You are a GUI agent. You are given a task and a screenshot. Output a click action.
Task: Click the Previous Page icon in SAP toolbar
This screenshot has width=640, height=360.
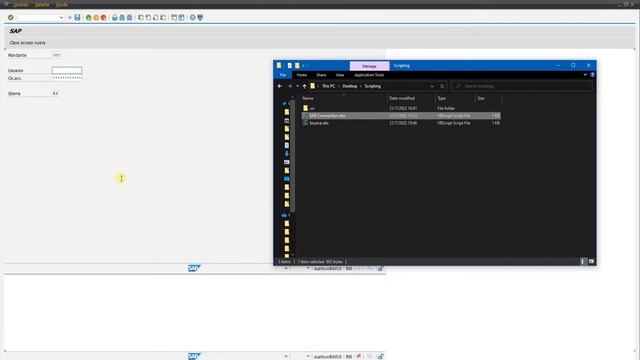(148, 18)
